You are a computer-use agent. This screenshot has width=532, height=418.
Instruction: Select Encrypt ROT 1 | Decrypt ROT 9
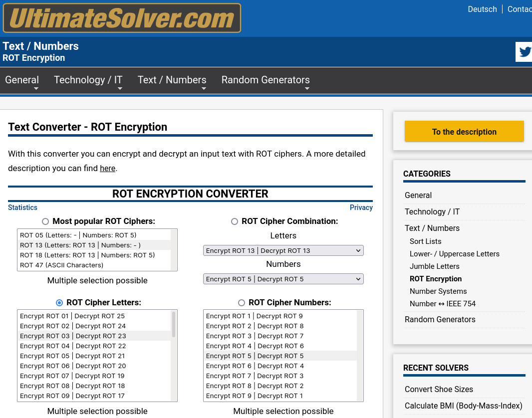(280, 316)
